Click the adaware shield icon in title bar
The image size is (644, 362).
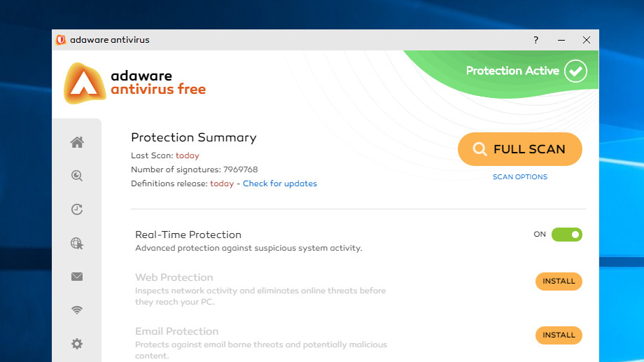click(61, 40)
